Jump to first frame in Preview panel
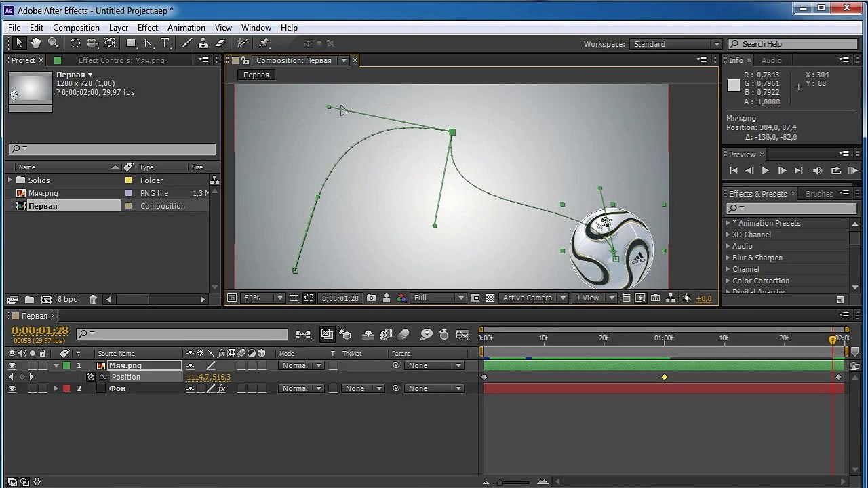Viewport: 868px width, 488px height. (733, 171)
